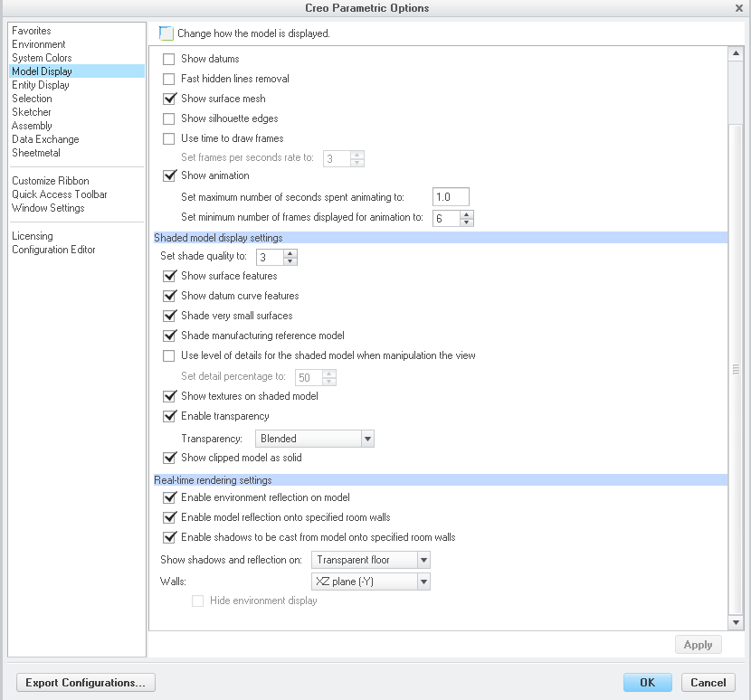Disable shadows cast onto room walls
751x700 pixels.
tap(168, 538)
